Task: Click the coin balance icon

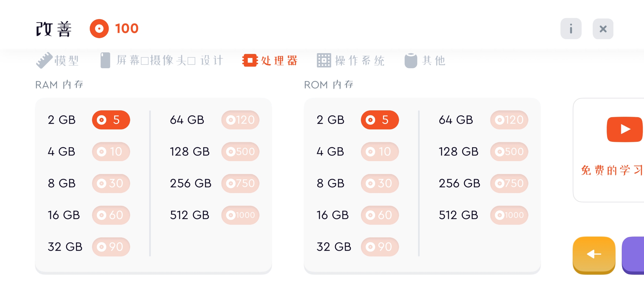Action: coord(99,28)
